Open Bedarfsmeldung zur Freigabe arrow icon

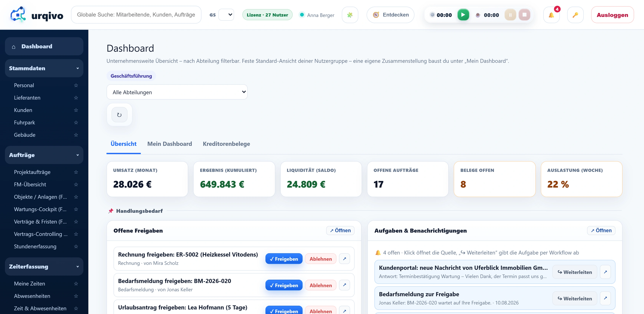(x=605, y=298)
